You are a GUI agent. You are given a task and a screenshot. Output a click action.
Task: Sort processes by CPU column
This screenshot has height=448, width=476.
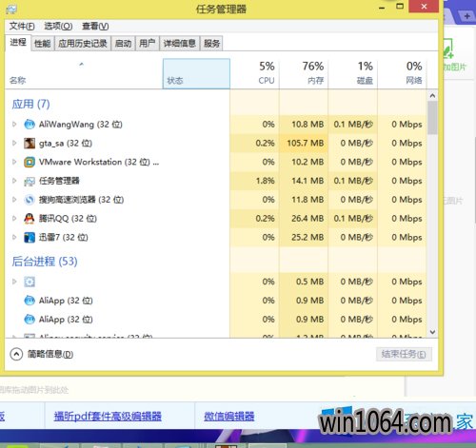click(x=254, y=73)
